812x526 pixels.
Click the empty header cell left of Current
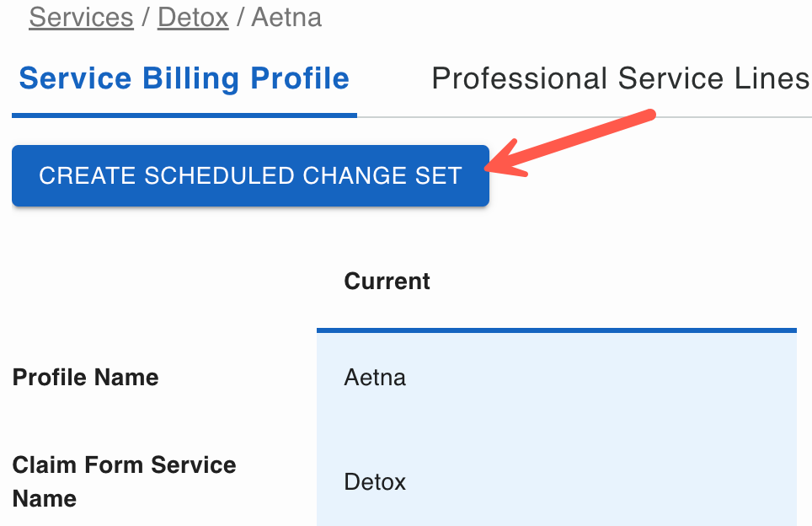click(x=160, y=282)
